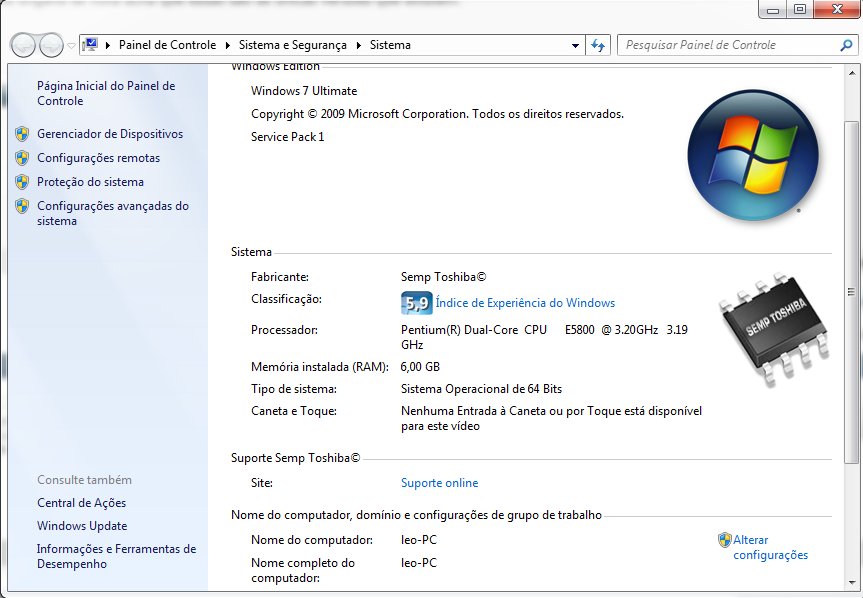This screenshot has width=863, height=598.
Task: Click the 5,9 rating badge icon
Action: pos(416,303)
